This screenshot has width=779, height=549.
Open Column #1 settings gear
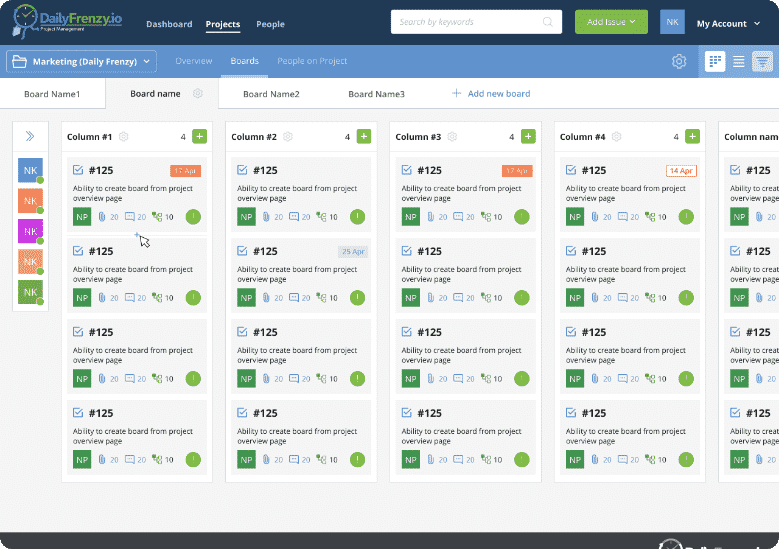point(124,137)
